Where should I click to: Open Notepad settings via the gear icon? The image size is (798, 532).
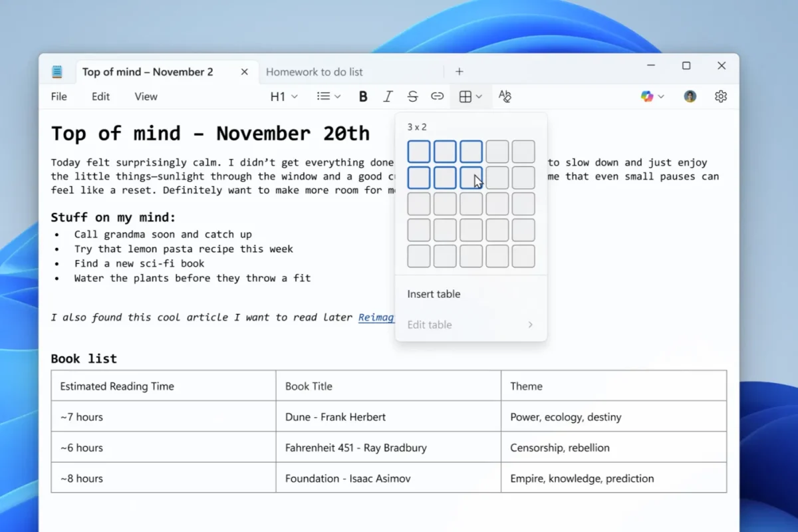[720, 96]
